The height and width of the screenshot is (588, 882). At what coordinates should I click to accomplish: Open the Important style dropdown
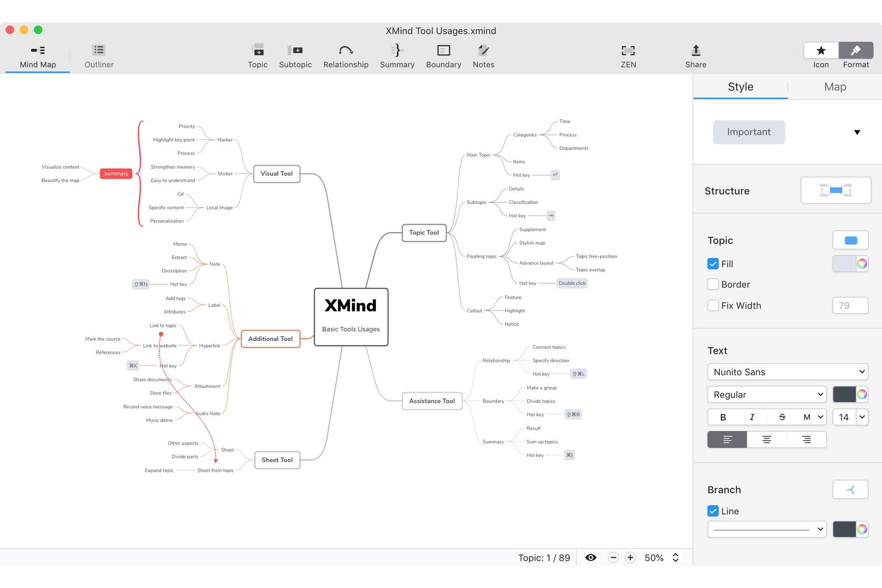[857, 132]
